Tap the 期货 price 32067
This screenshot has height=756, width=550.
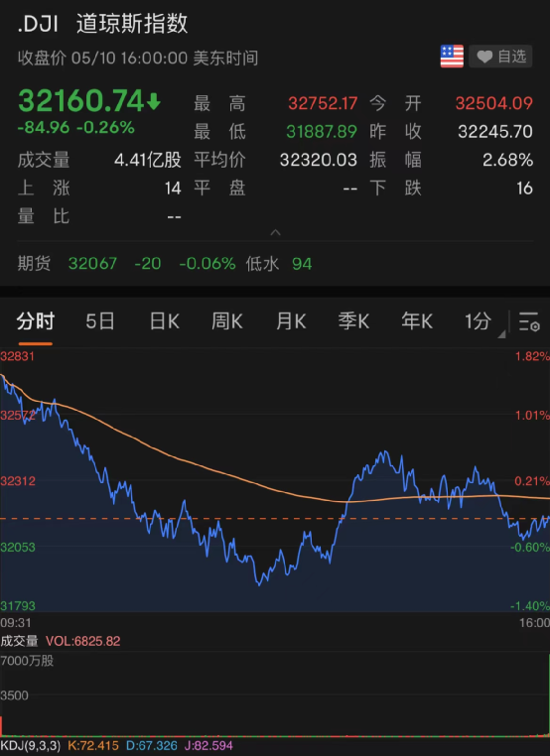(x=92, y=264)
